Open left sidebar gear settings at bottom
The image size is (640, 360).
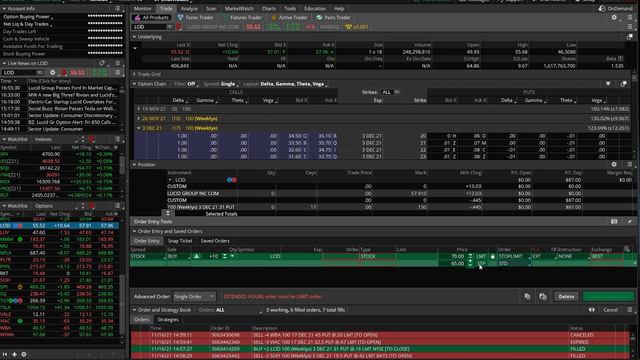pos(24,354)
